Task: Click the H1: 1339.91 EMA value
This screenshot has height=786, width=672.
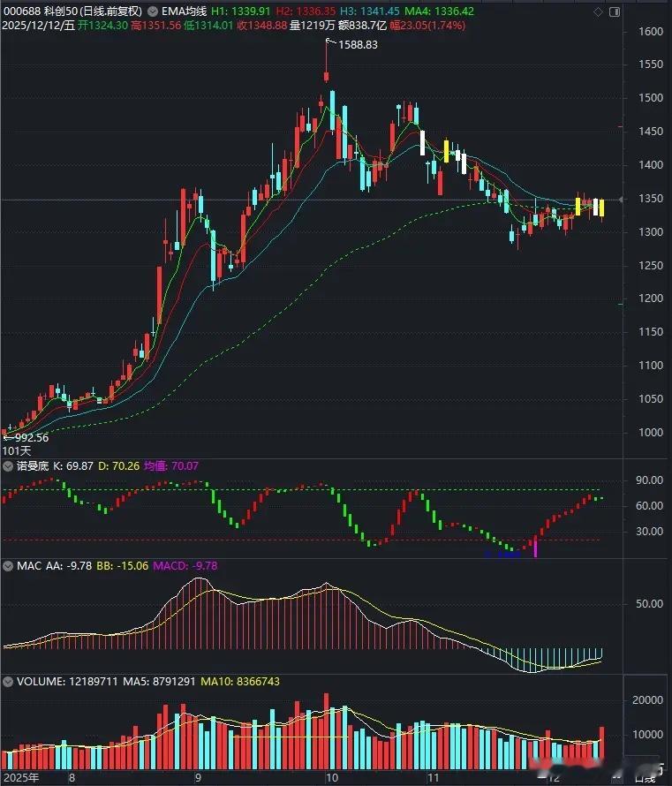Action: 240,11
